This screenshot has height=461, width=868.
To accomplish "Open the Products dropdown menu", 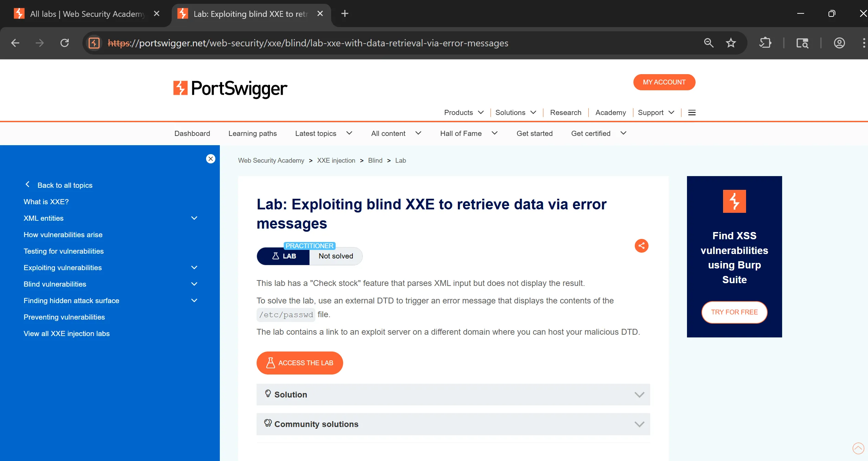I will (x=464, y=113).
